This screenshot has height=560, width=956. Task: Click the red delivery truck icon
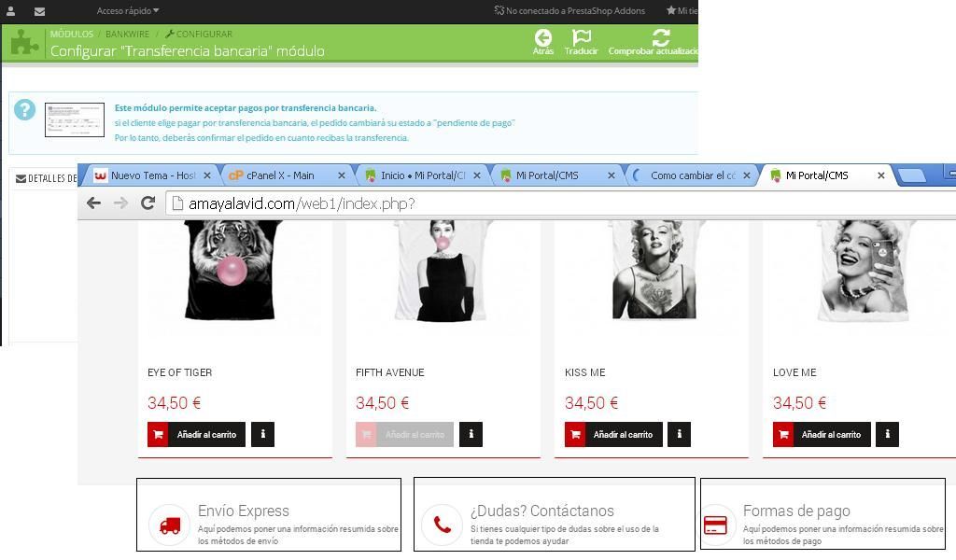(x=170, y=525)
